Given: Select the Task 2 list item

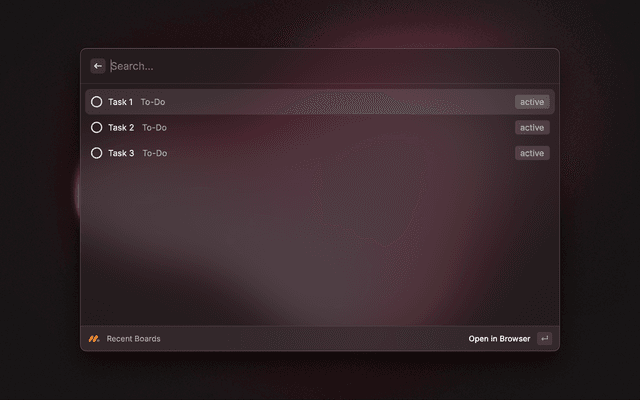Looking at the screenshot, I should tap(320, 127).
